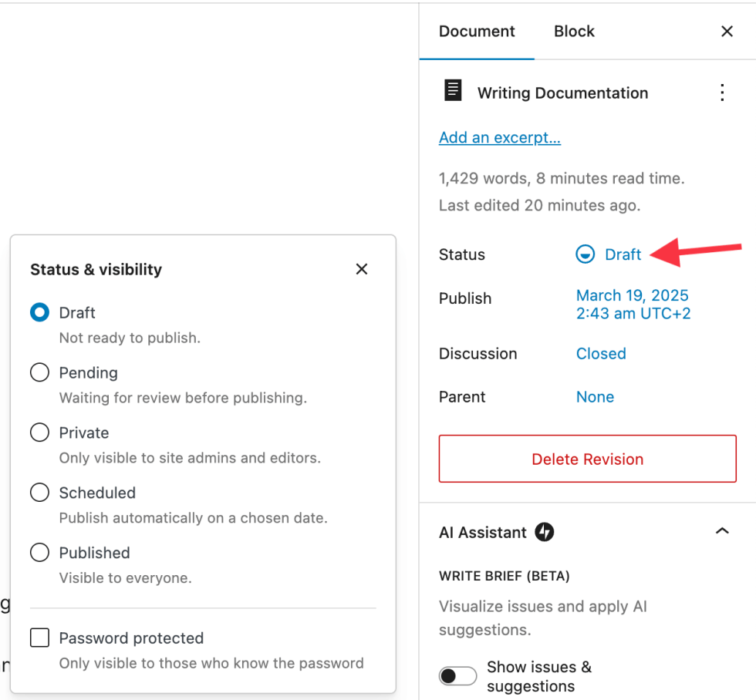
Task: Enable the Password protected checkbox
Action: click(39, 638)
